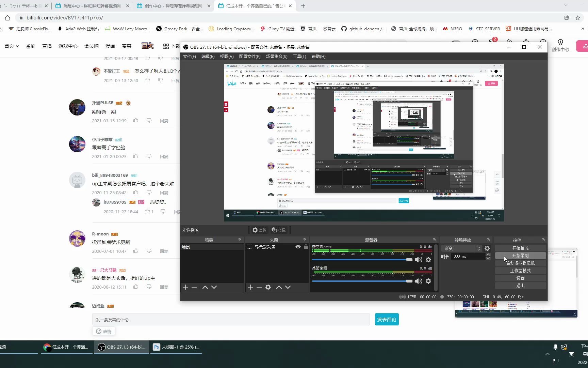Expand bookmarks overflow chevron in browser
588x368 pixels.
click(583, 29)
